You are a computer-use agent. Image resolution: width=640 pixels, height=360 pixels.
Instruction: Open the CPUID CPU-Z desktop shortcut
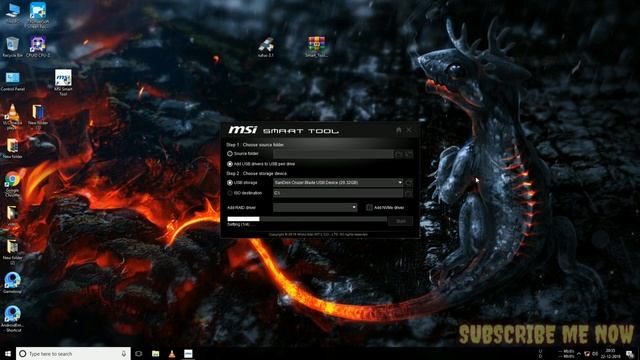[x=38, y=47]
